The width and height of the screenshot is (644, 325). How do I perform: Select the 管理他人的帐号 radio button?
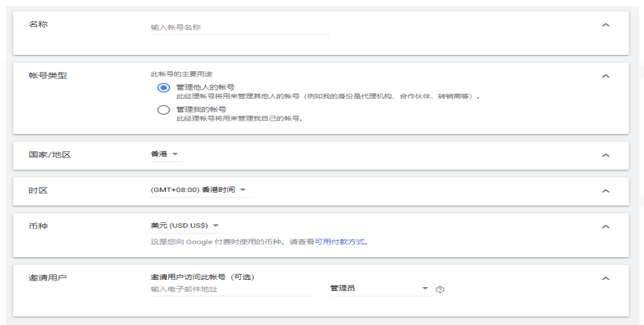(163, 88)
